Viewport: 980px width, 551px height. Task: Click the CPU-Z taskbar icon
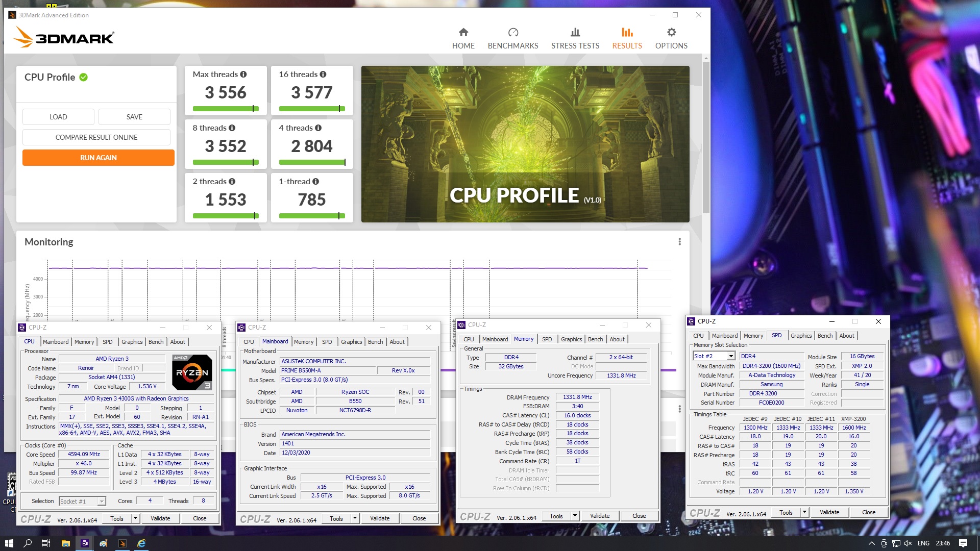[85, 543]
